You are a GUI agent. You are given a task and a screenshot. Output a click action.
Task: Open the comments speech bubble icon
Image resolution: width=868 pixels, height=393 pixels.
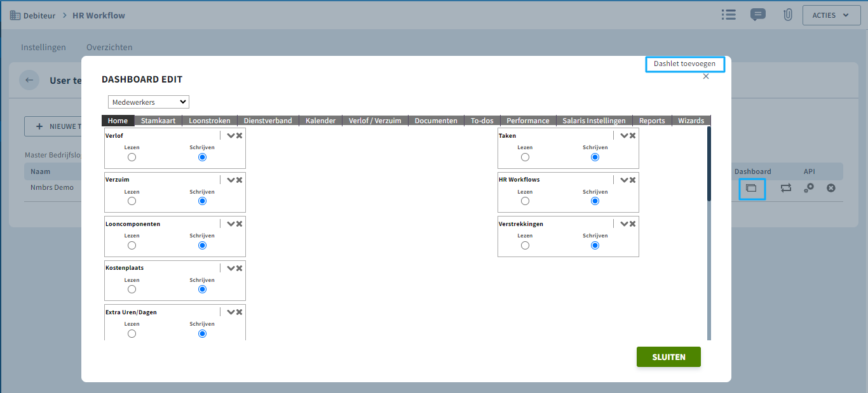[x=757, y=15]
